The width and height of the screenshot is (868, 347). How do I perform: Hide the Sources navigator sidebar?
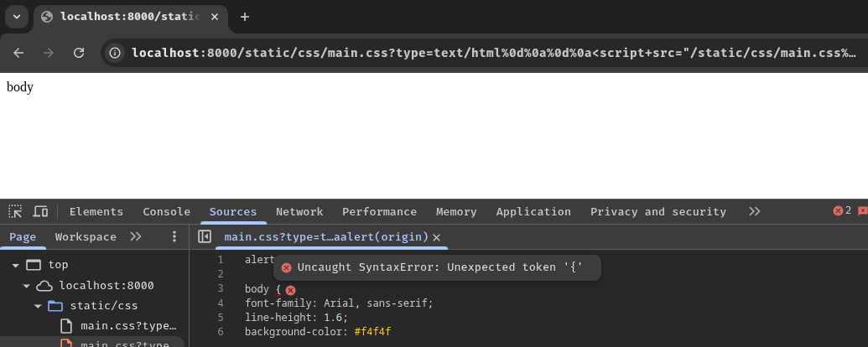tap(205, 237)
